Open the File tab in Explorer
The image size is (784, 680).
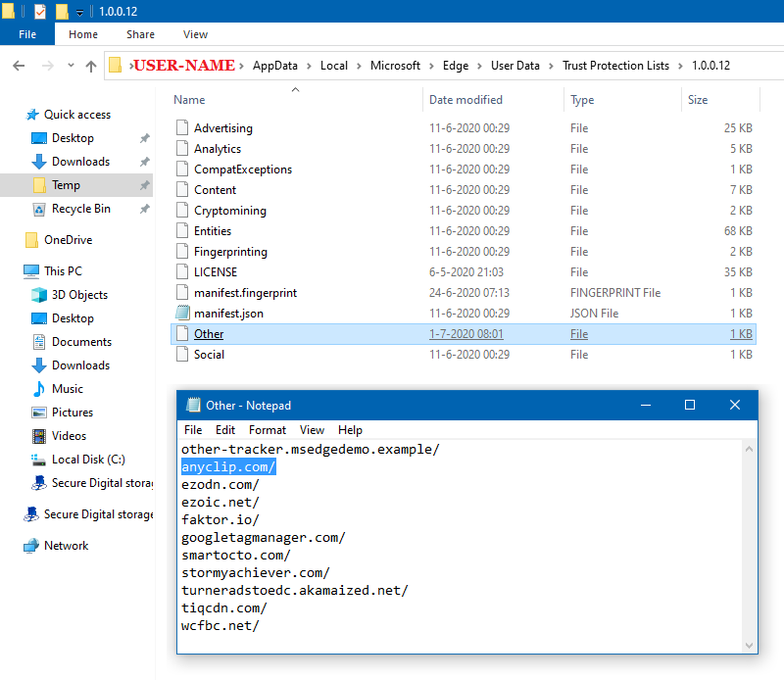27,34
